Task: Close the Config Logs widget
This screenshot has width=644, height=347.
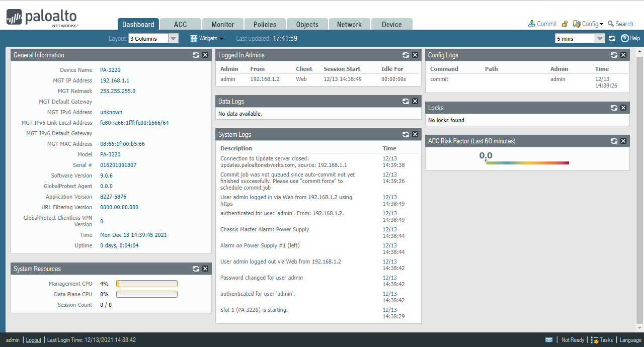Action: [x=623, y=55]
